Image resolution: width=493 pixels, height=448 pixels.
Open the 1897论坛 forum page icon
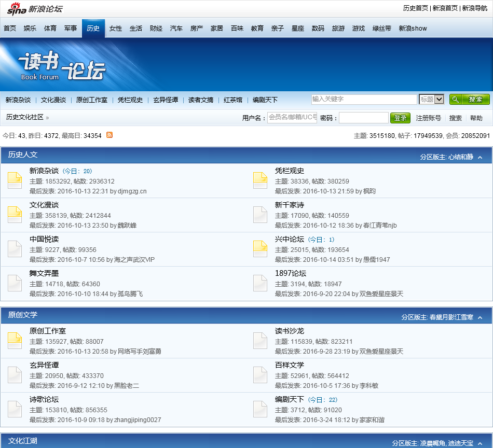(261, 283)
